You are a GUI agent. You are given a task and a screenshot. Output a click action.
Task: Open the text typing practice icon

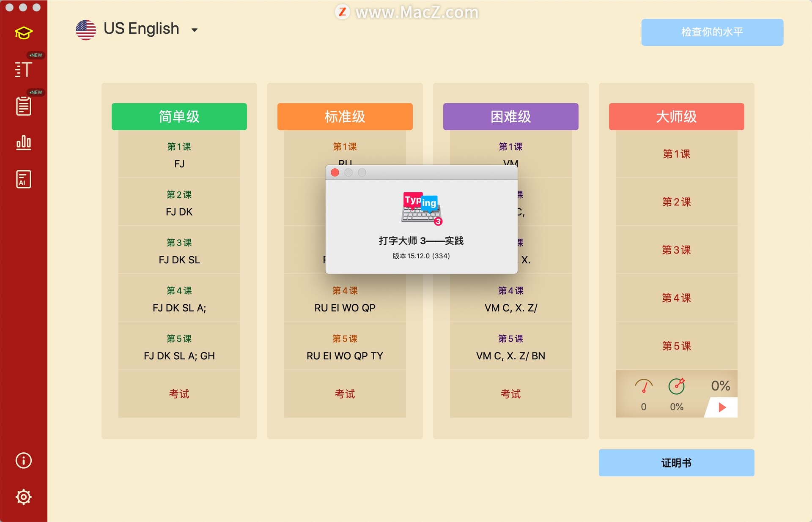(x=24, y=69)
